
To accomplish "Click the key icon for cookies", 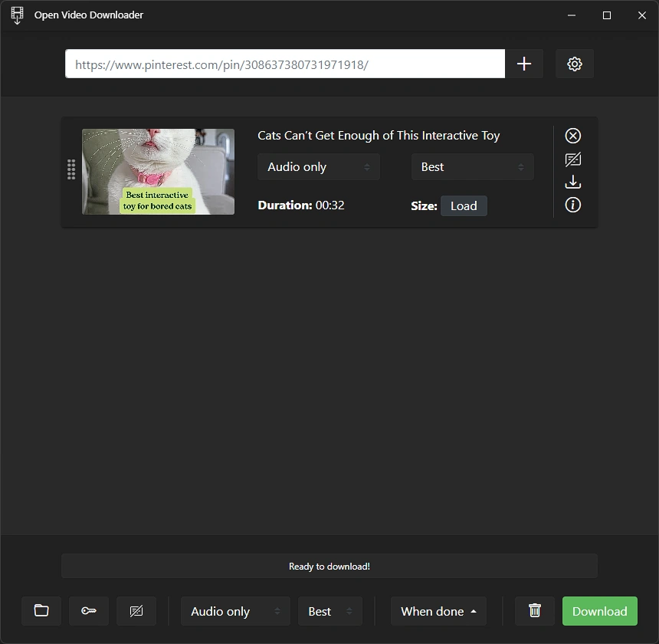I will point(89,611).
